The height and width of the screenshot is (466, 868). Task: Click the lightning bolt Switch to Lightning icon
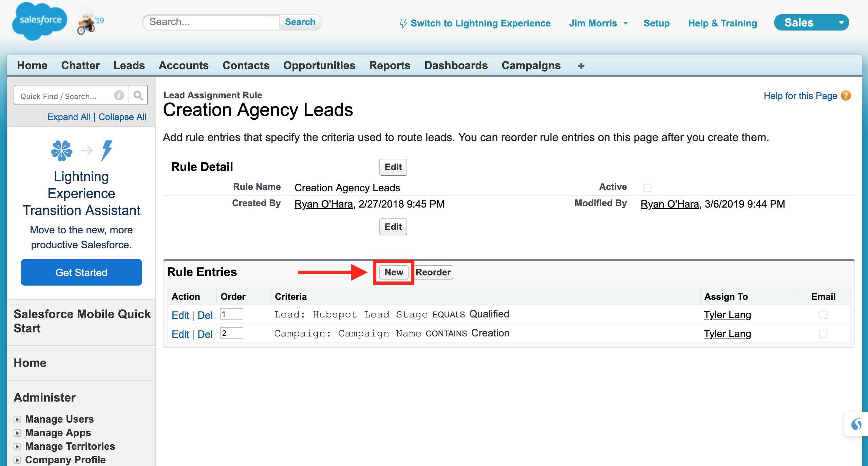(403, 23)
